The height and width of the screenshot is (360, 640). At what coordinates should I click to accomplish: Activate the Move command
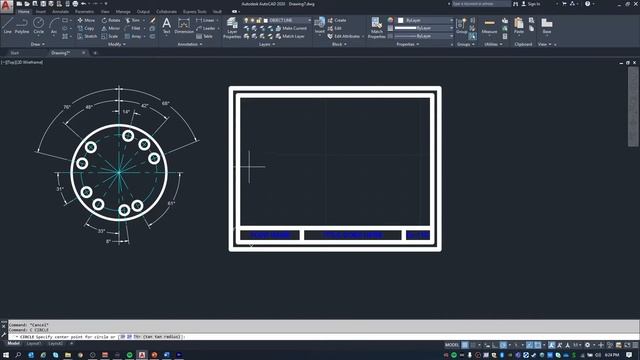tap(86, 20)
